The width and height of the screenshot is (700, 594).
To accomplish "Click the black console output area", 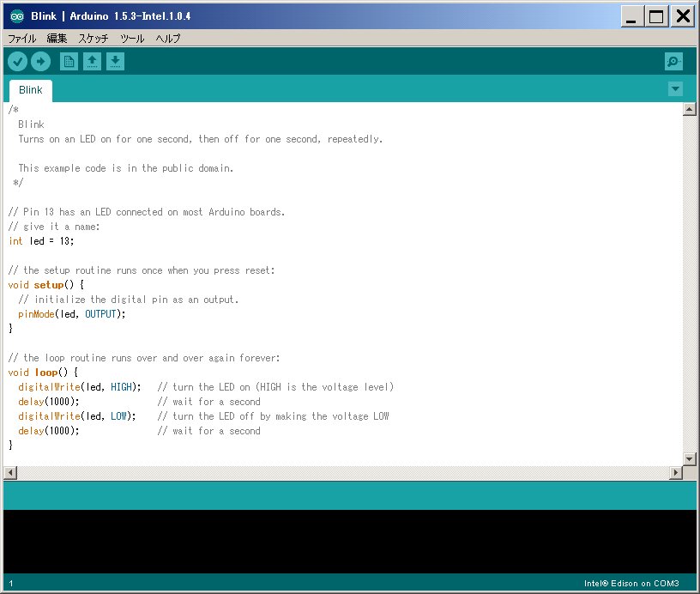I will 349,542.
